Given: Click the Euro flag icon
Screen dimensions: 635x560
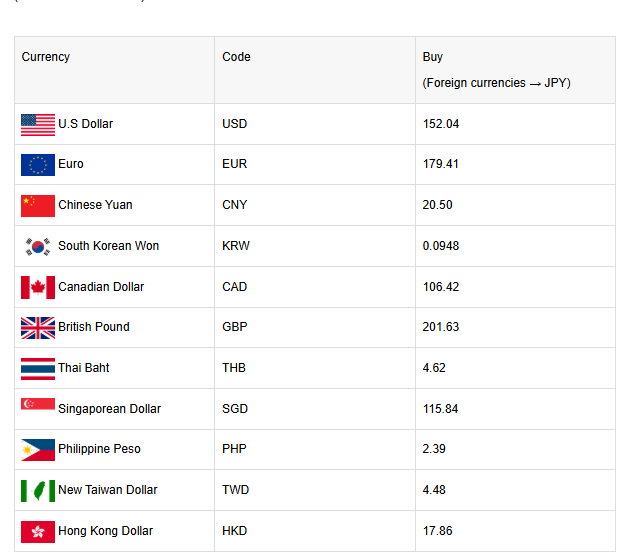Looking at the screenshot, I should click(x=38, y=165).
